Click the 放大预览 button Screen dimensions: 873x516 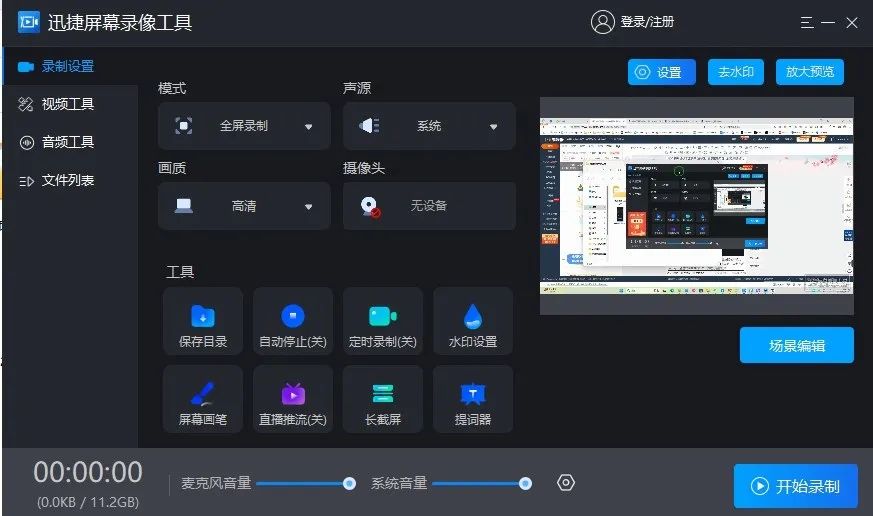pyautogui.click(x=810, y=72)
